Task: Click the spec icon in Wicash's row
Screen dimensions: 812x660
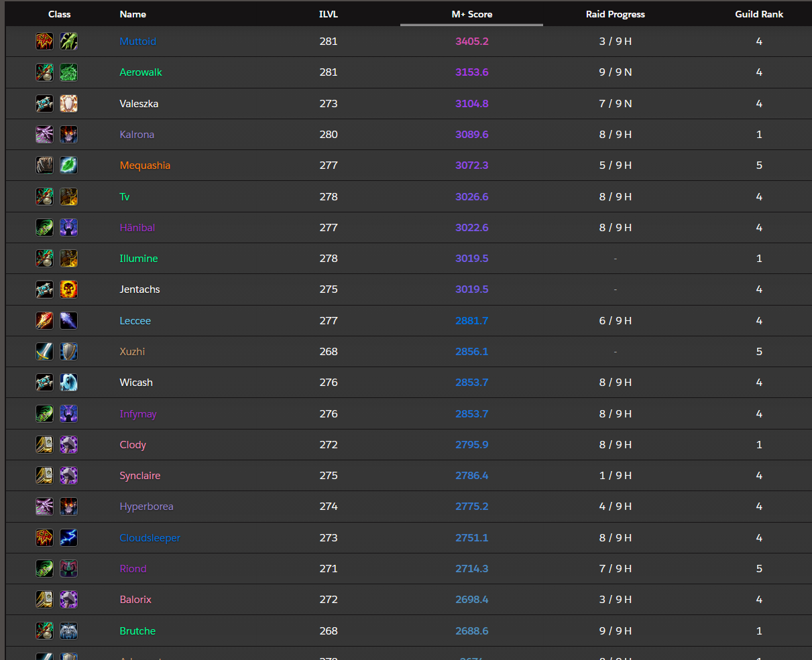Action: pyautogui.click(x=68, y=383)
